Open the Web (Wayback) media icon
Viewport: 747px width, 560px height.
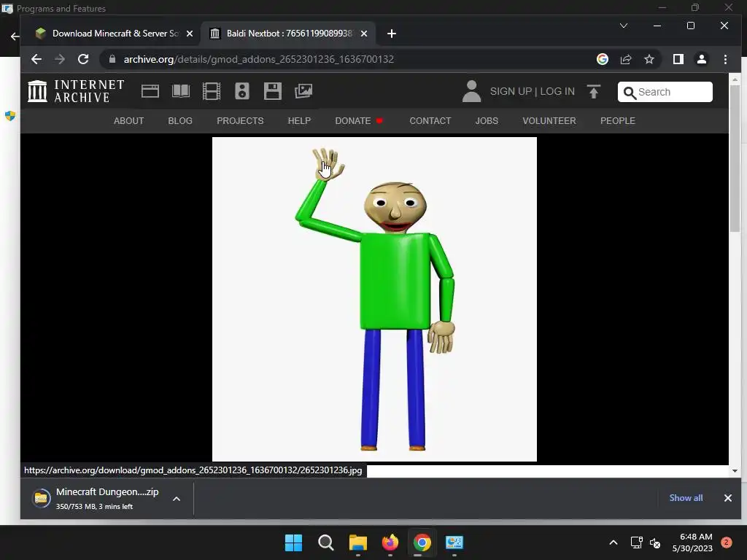(x=150, y=91)
